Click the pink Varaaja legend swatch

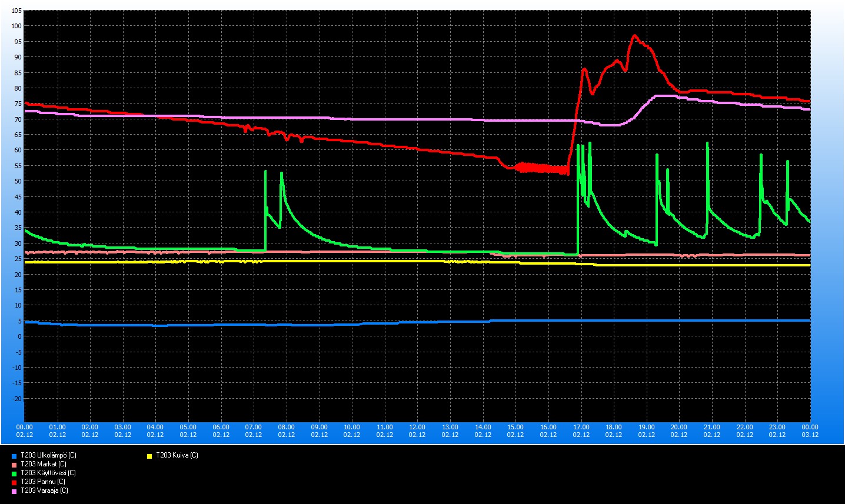click(x=14, y=491)
